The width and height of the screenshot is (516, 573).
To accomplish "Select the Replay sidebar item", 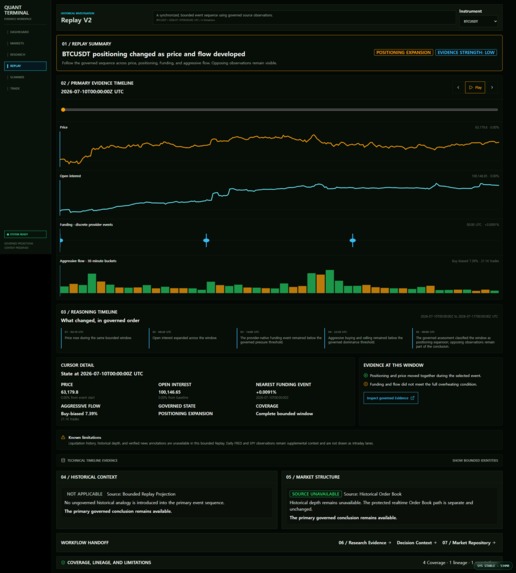I will [25, 66].
